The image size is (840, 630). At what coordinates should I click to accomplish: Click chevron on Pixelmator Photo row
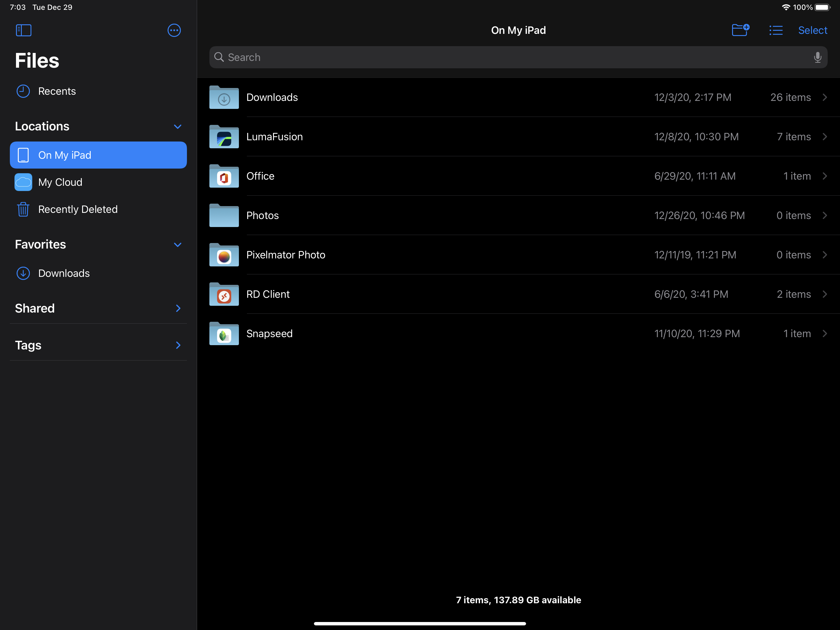[x=825, y=255]
